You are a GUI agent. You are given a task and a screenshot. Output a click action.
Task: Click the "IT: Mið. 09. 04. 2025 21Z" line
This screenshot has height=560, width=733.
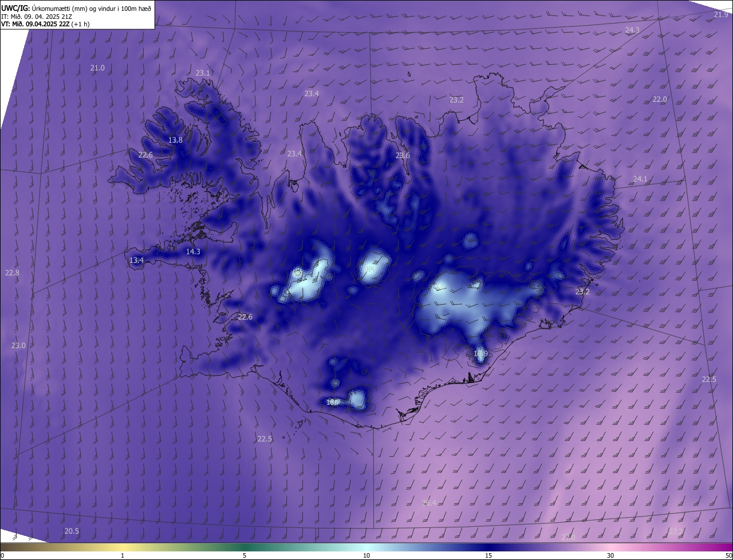(37, 17)
